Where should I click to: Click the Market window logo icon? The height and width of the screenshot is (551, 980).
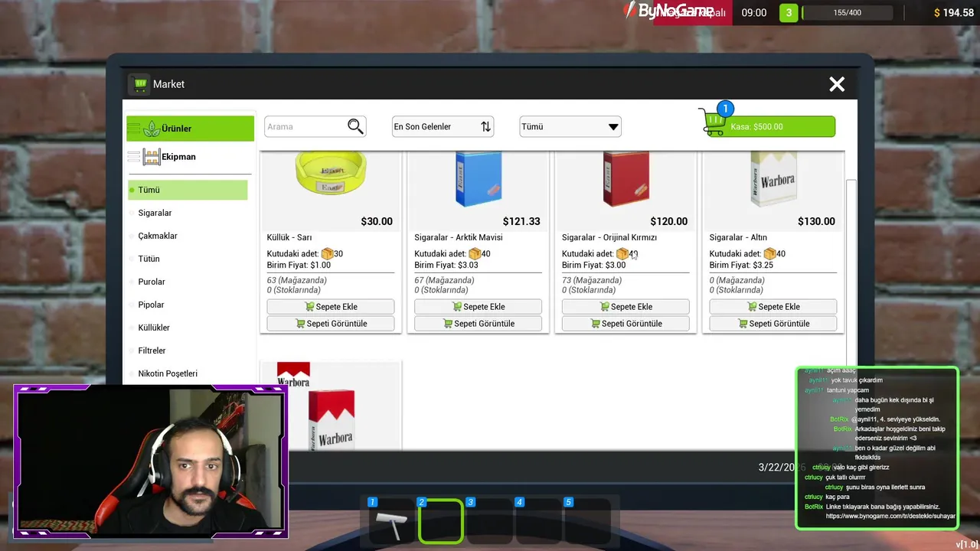click(139, 84)
